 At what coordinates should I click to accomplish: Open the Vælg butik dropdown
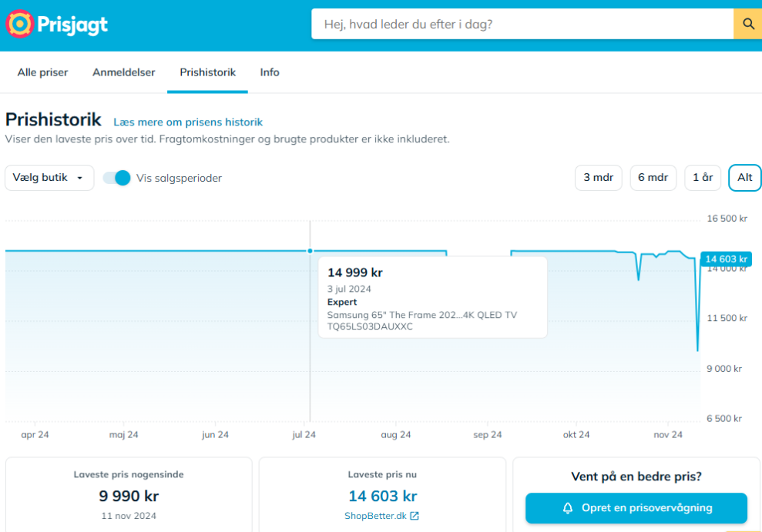point(49,178)
